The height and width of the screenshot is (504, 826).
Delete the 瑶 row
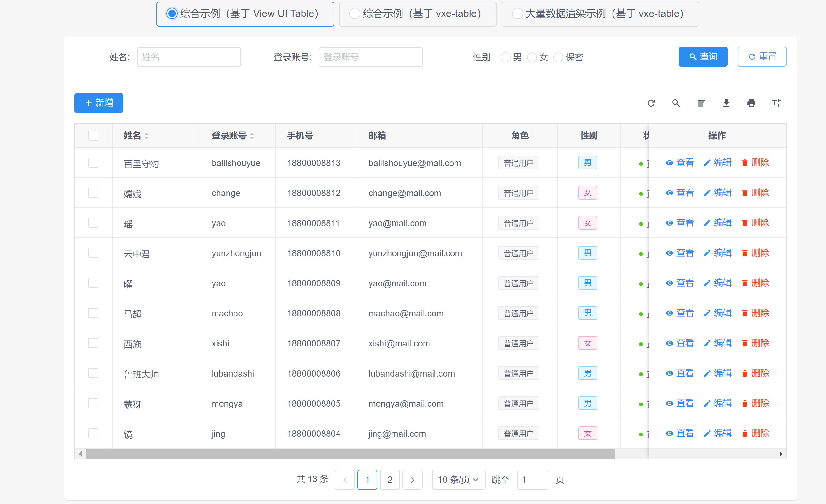pyautogui.click(x=755, y=223)
